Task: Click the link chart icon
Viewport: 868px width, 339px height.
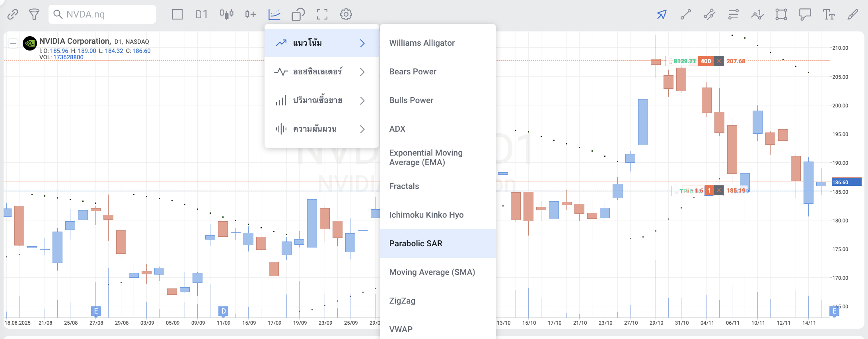Action: (13, 15)
